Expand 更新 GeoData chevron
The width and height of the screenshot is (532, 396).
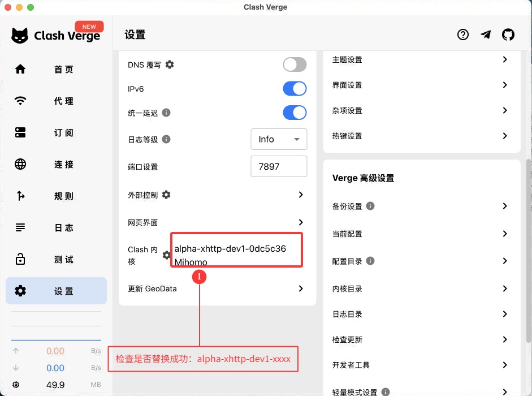(301, 289)
